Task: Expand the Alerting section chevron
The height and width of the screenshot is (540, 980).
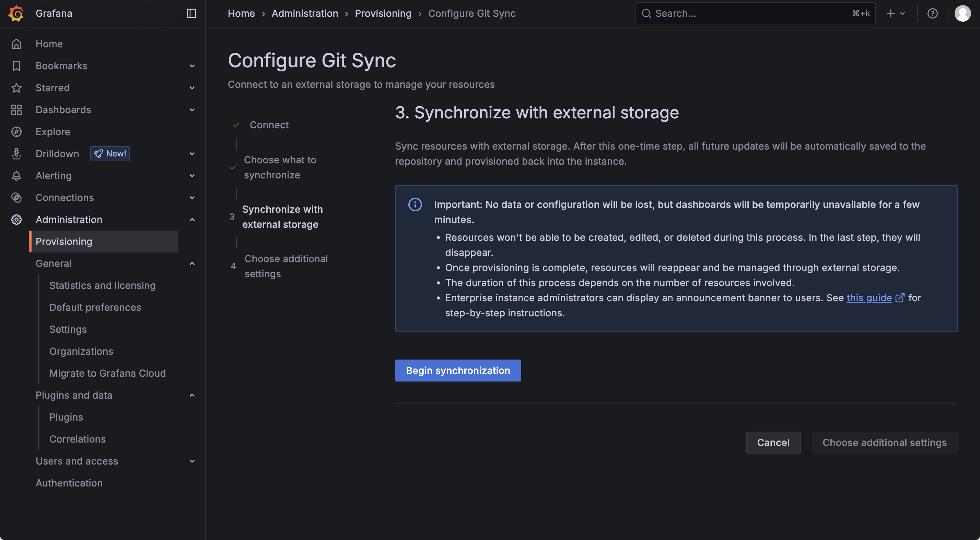Action: coord(192,176)
